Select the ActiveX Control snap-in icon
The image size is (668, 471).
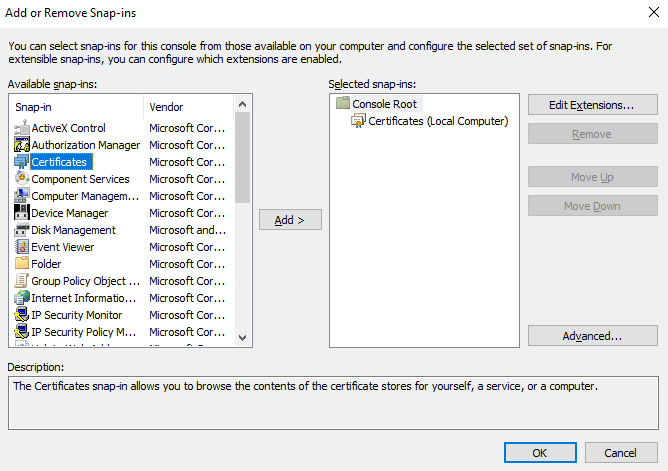click(x=23, y=128)
